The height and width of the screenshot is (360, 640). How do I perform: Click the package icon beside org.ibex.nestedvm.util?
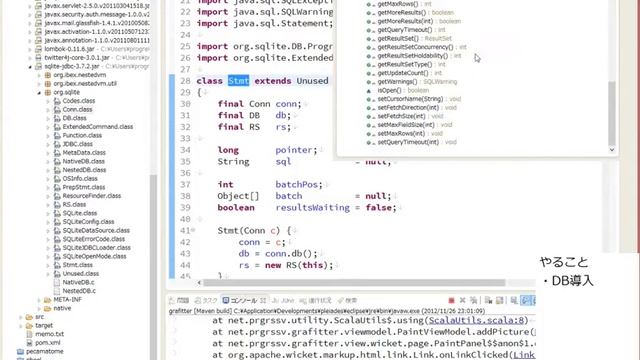(48, 84)
